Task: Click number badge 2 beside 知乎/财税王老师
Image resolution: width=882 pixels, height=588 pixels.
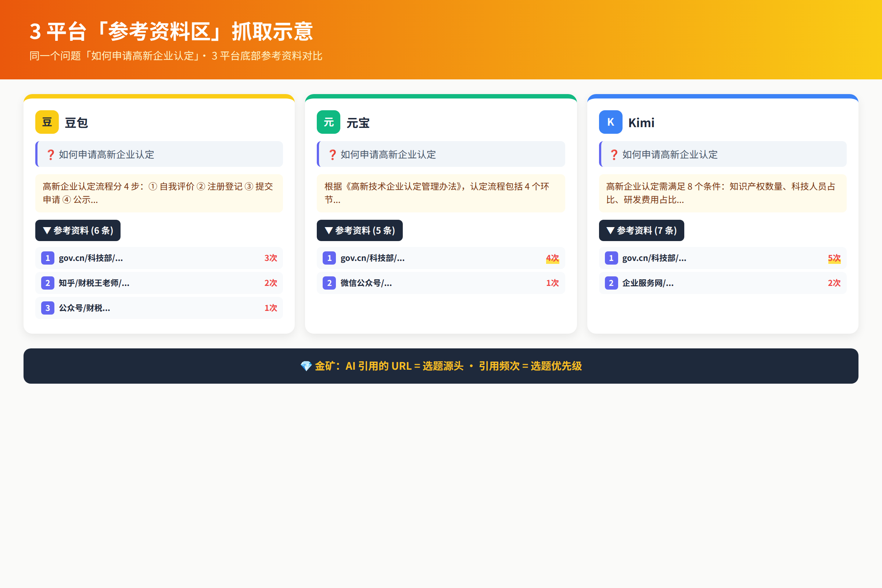Action: coord(48,283)
